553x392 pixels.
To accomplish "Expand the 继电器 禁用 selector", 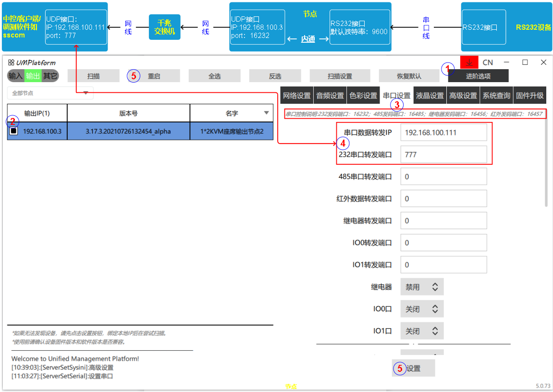I will 421,287.
